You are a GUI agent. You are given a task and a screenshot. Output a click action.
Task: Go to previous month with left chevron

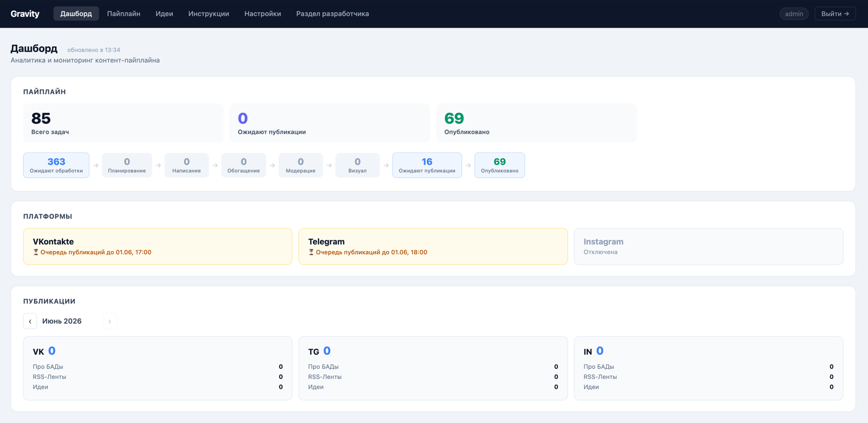30,321
